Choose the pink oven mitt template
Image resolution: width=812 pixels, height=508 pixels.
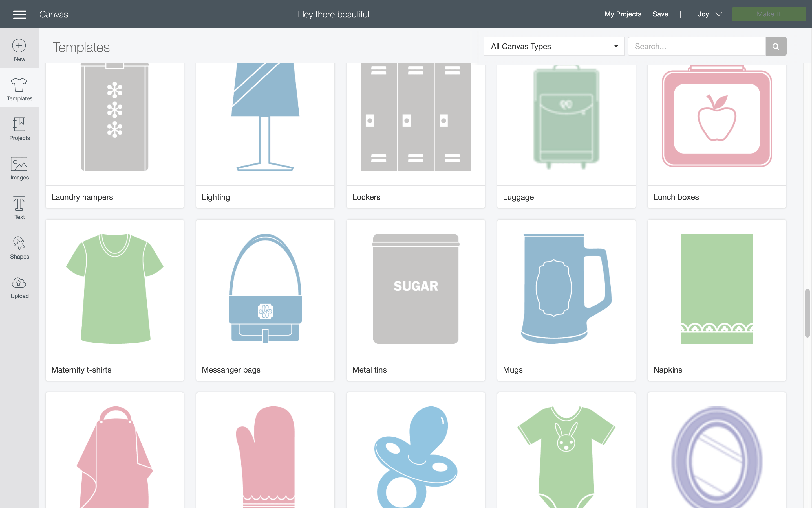coord(265,457)
